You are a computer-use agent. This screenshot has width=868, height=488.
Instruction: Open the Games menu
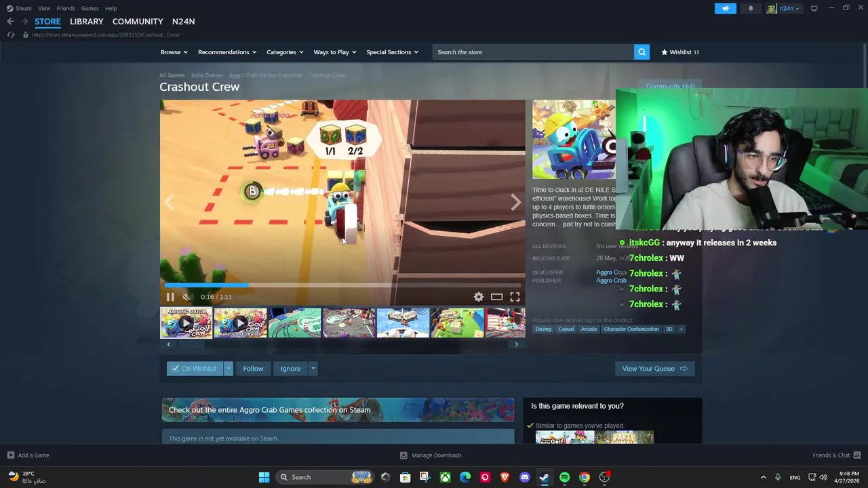[x=90, y=8]
